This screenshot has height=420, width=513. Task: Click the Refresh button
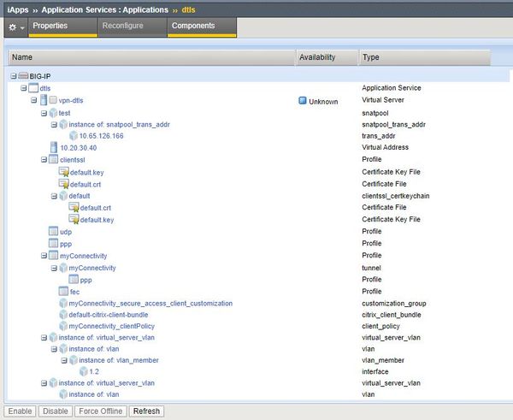[146, 411]
